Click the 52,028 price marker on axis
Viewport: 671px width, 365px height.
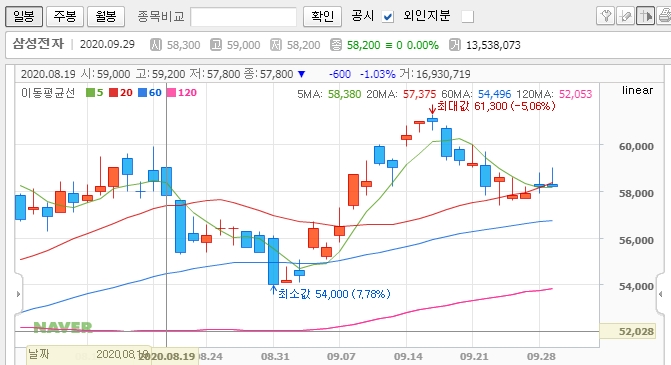[627, 331]
